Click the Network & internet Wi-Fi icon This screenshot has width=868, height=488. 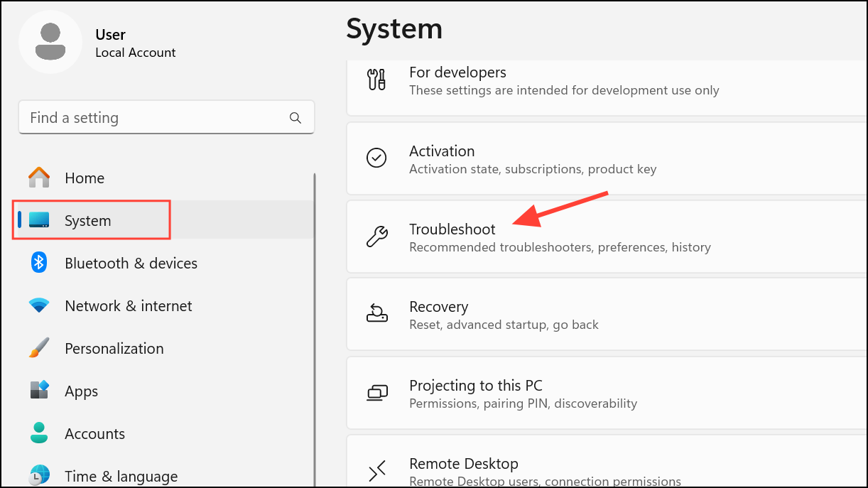coord(38,305)
